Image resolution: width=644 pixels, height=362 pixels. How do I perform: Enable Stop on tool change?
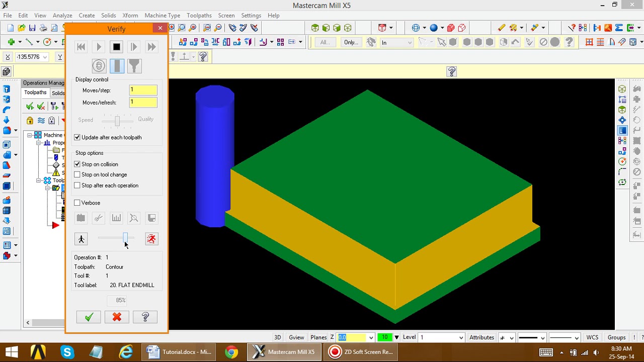click(x=77, y=174)
